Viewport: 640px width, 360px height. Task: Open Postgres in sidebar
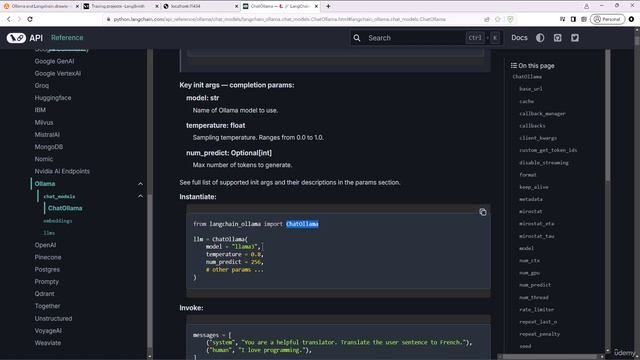tap(47, 270)
